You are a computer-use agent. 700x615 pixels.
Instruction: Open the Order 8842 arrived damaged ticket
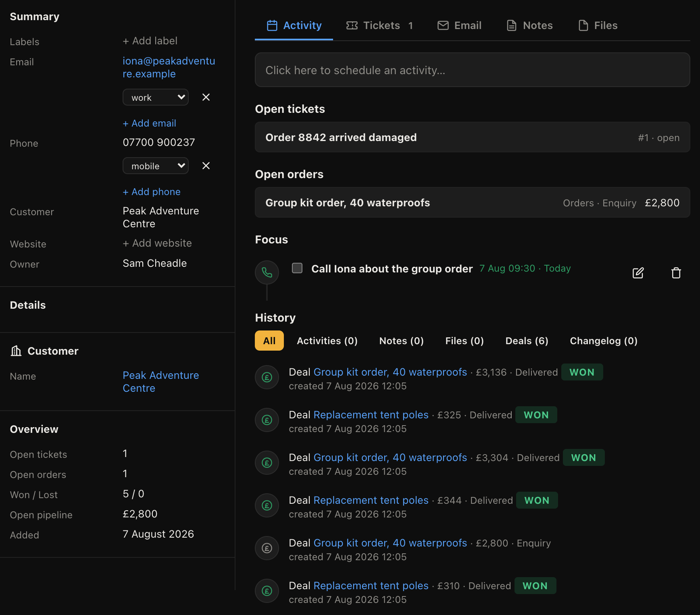tap(473, 137)
